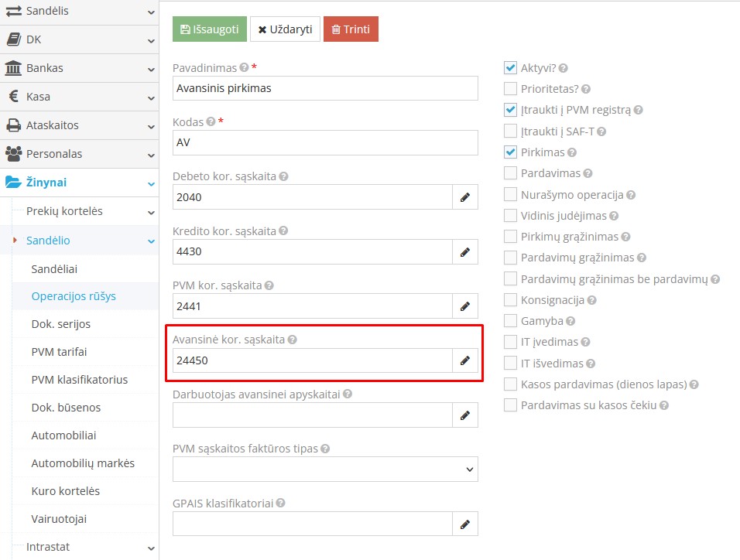Click help icon next to Pavadinimas
Screen dimensions: 740x560
[x=244, y=67]
